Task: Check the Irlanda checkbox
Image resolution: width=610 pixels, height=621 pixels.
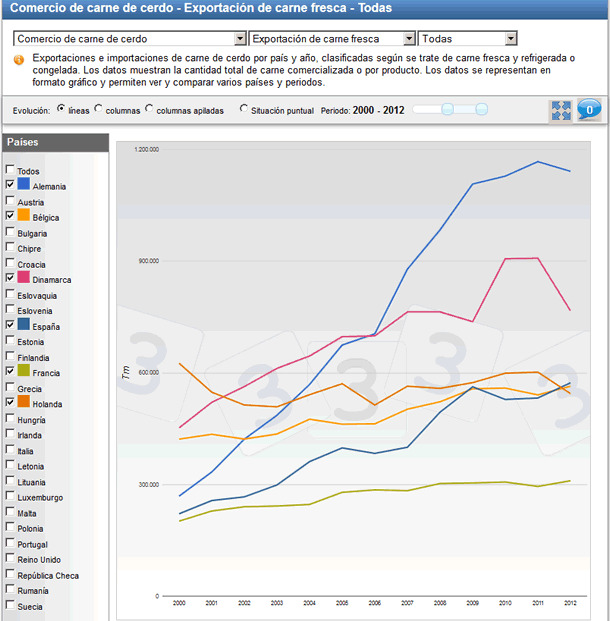Action: point(10,433)
